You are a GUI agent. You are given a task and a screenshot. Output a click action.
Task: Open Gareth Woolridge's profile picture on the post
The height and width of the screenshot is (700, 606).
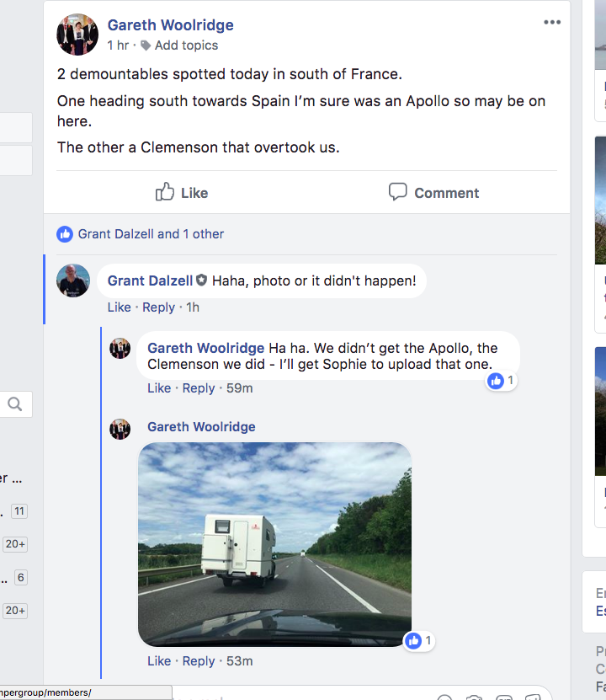[77, 35]
